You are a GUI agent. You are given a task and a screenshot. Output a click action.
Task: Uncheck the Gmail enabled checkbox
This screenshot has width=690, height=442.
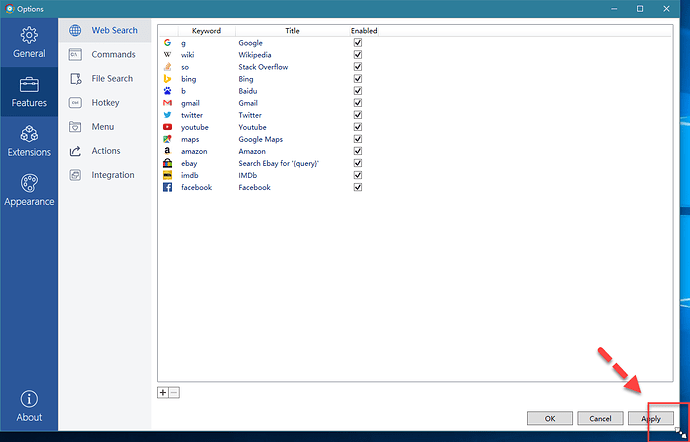pyautogui.click(x=358, y=103)
